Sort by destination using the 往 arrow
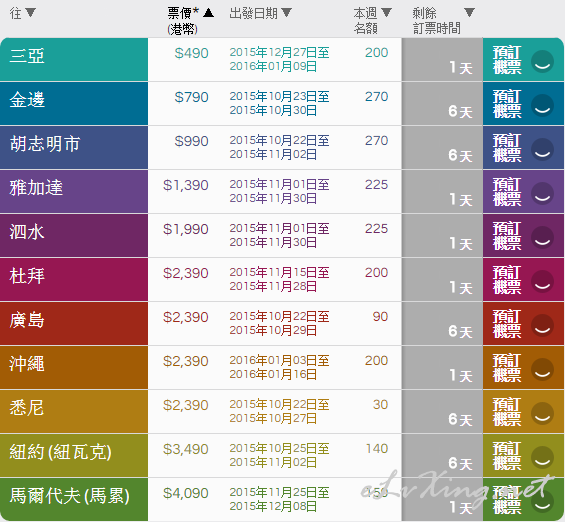Screen dimensions: 565x522 point(31,13)
